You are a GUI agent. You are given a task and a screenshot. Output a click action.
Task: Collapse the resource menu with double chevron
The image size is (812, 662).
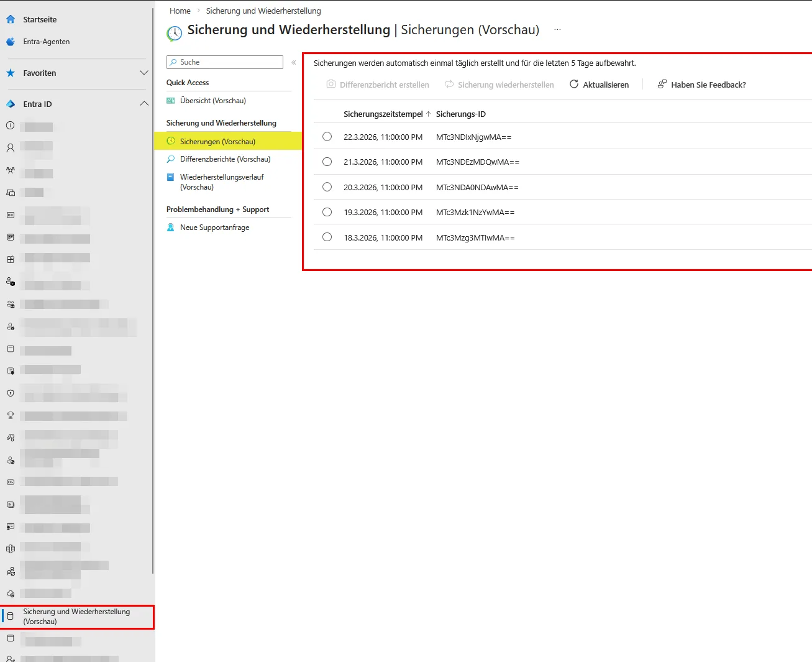pyautogui.click(x=294, y=62)
